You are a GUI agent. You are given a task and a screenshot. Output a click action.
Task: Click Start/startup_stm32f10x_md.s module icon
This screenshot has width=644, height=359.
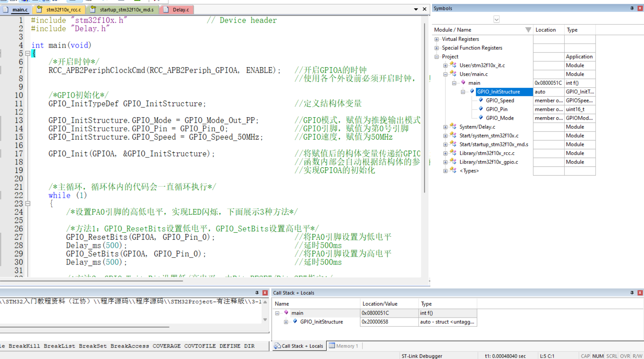pos(453,144)
